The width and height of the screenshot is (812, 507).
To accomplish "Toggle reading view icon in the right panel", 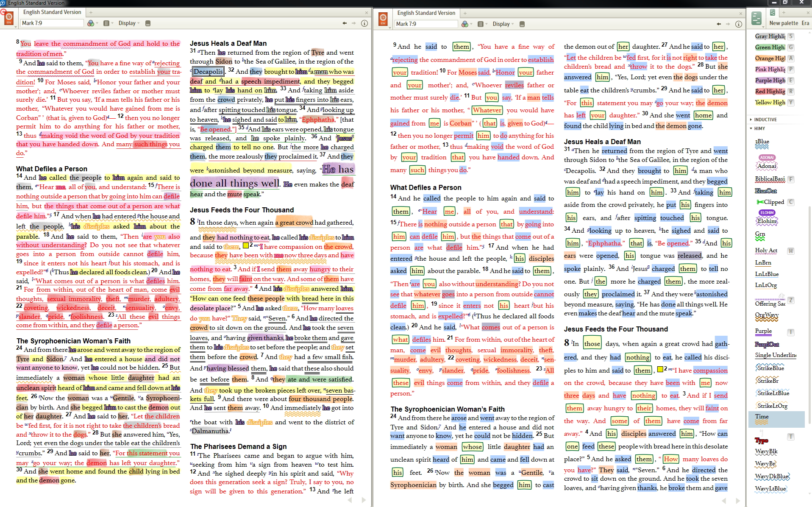I will pyautogui.click(x=522, y=24).
